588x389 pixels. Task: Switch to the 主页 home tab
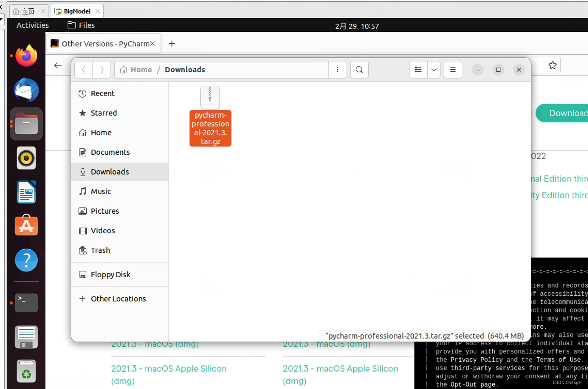(28, 11)
